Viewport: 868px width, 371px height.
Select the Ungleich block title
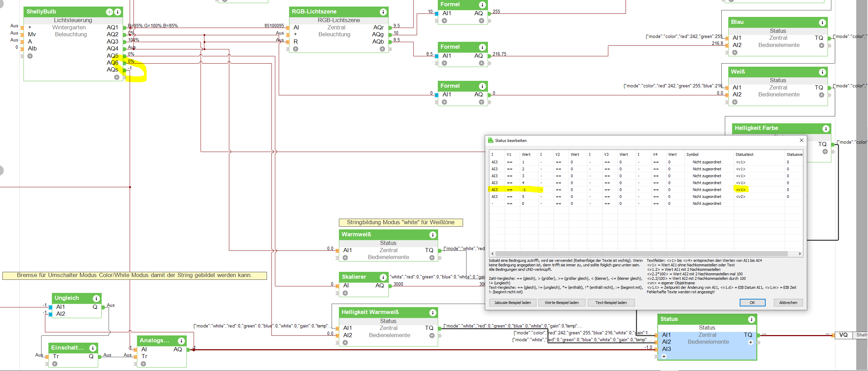[x=67, y=298]
